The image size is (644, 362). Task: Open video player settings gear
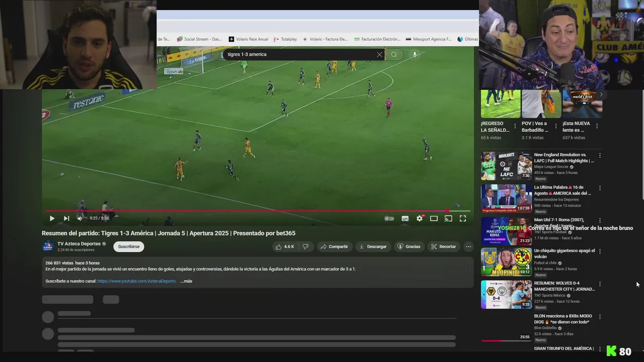click(420, 218)
